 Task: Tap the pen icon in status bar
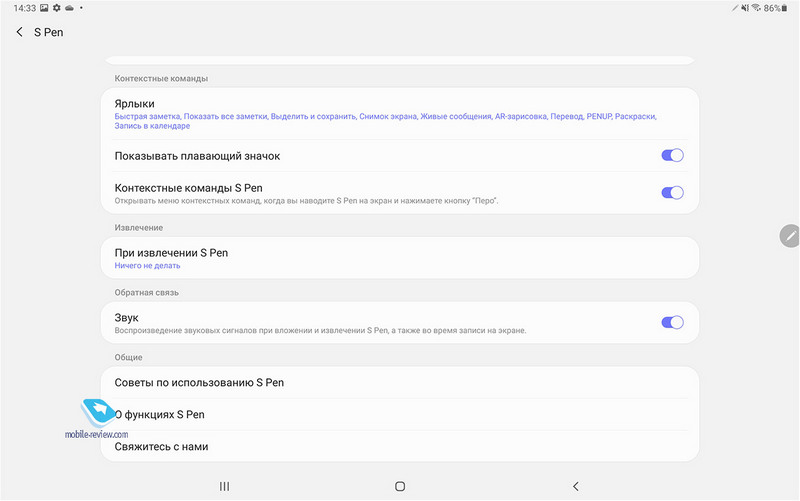pyautogui.click(x=733, y=8)
